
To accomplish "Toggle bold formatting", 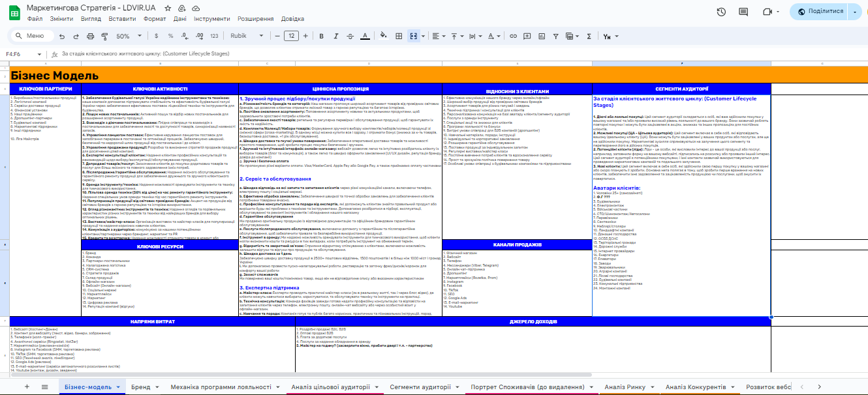I will pyautogui.click(x=322, y=36).
